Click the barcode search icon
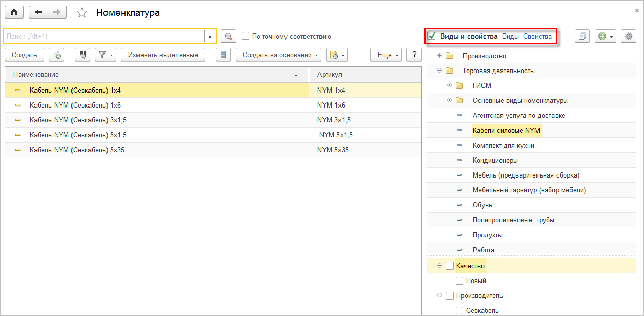 point(82,55)
